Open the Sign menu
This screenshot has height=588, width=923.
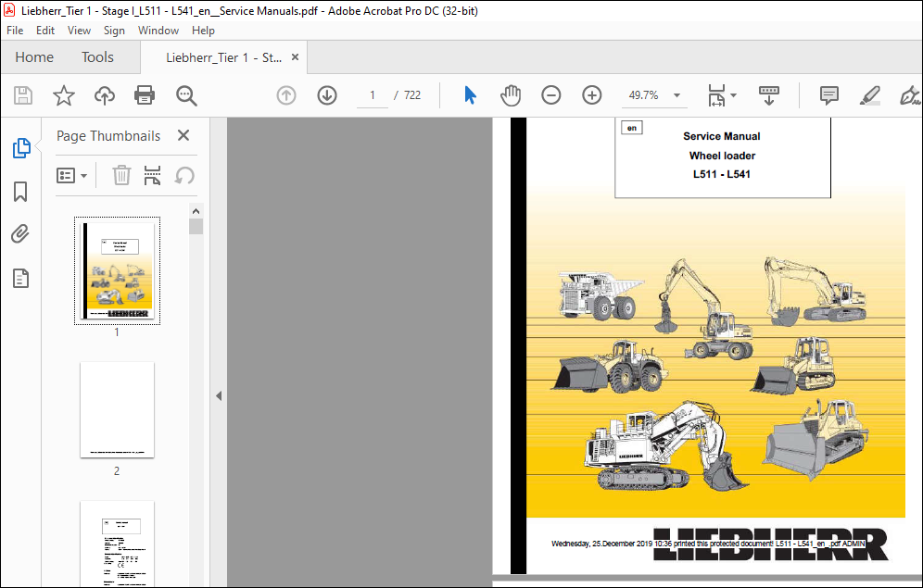click(x=114, y=31)
